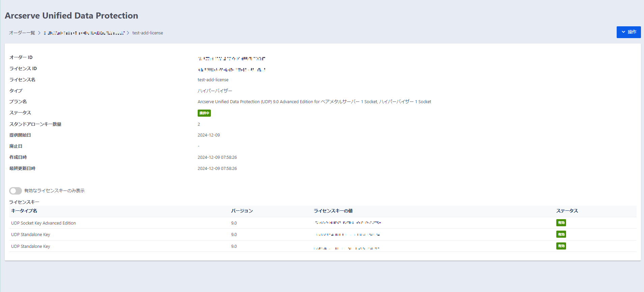Screen dimensions: 644x292
Task: Click test-add-license value beside ライセンス名
Action: tap(213, 80)
